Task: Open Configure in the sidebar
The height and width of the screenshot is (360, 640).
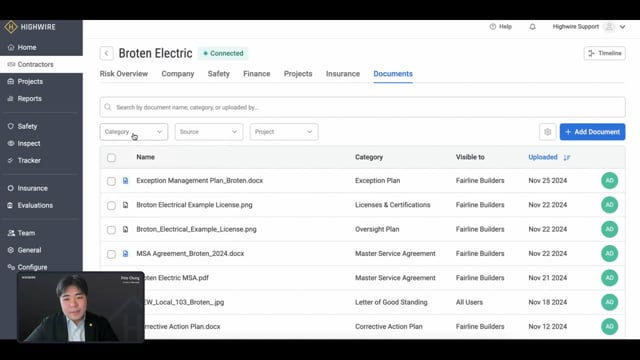Action: [32, 267]
